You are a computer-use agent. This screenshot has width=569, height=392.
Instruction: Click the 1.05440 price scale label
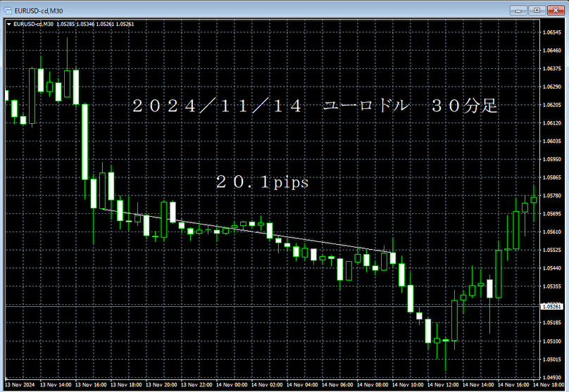coord(551,268)
